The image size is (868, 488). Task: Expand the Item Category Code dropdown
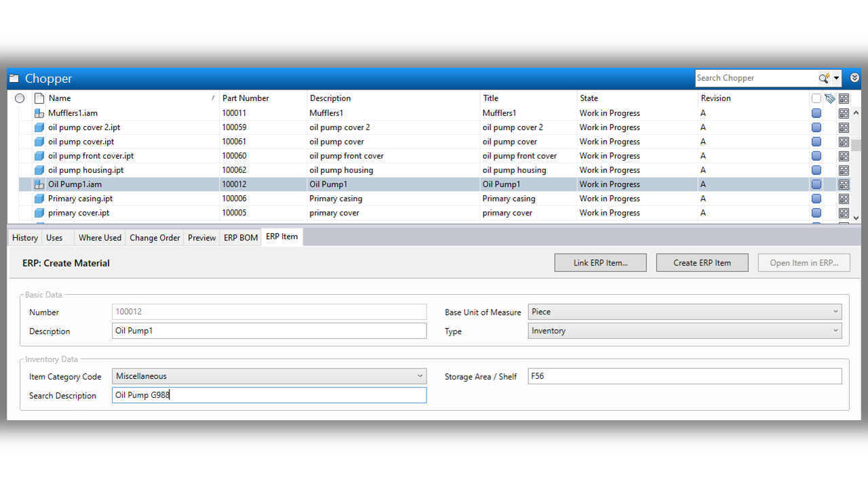click(x=420, y=375)
